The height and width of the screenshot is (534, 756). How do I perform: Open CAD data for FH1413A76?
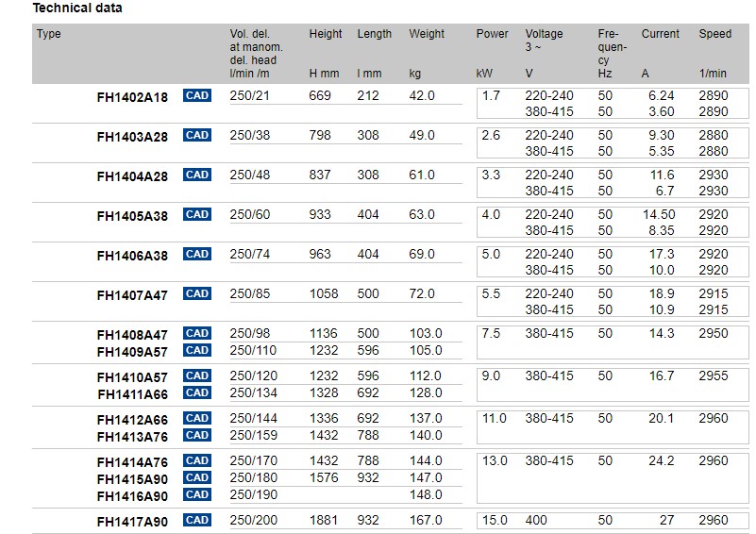pyautogui.click(x=197, y=435)
